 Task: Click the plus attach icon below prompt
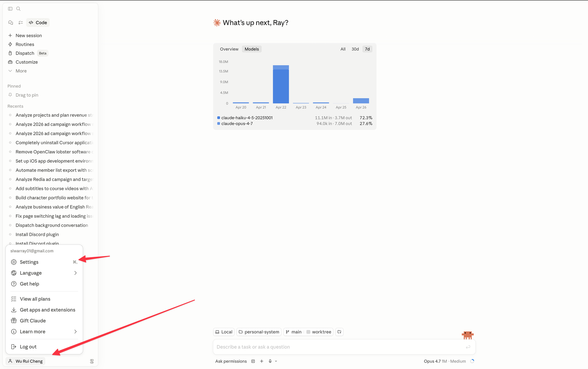(262, 361)
